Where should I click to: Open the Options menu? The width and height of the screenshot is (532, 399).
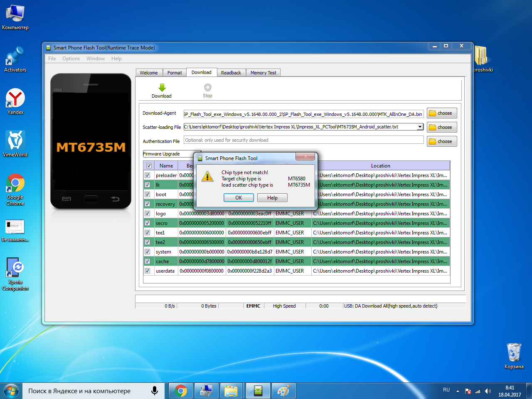click(71, 59)
